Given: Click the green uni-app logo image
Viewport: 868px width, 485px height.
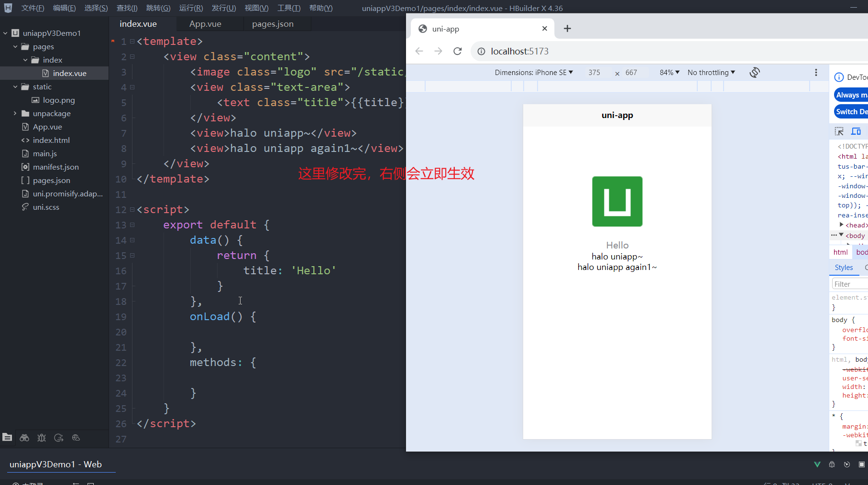Looking at the screenshot, I should tap(617, 201).
